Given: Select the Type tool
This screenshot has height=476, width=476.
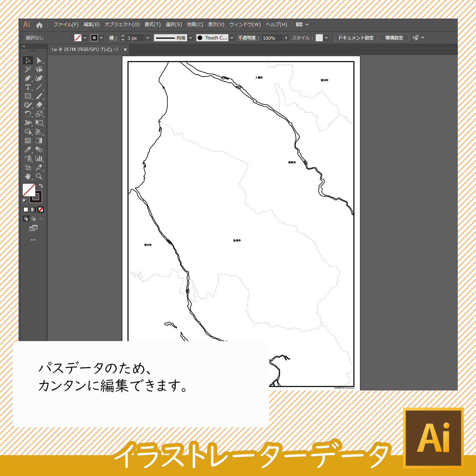Looking at the screenshot, I should coord(28,87).
